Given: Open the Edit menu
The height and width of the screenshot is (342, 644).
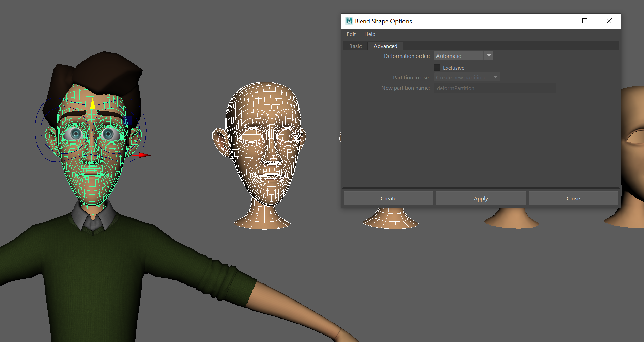Looking at the screenshot, I should tap(351, 34).
